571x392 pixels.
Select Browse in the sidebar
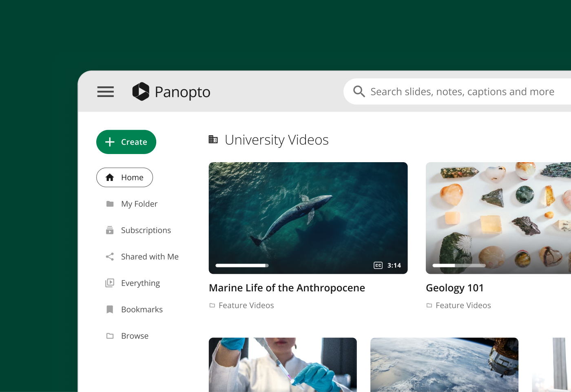135,336
